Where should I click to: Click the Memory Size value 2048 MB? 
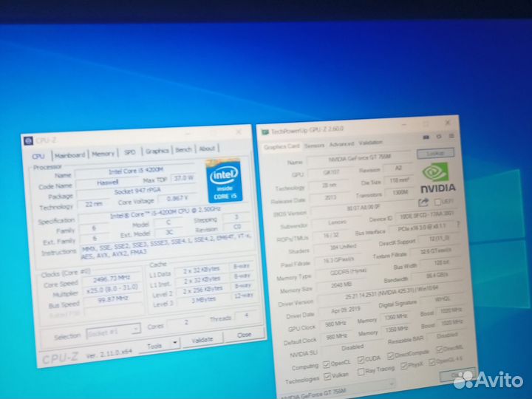(x=341, y=285)
